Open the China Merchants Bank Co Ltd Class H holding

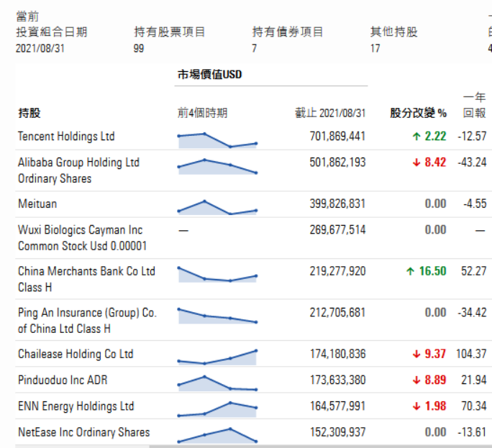tap(86, 279)
